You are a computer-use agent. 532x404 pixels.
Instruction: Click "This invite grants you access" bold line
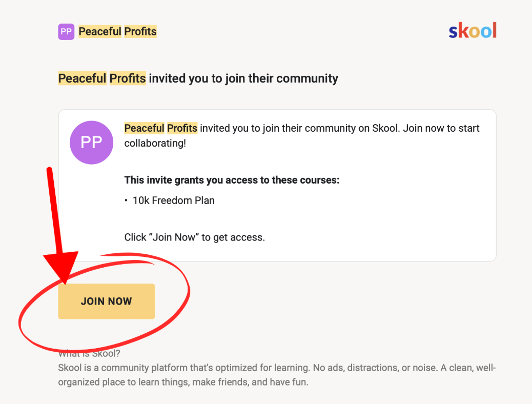[232, 180]
